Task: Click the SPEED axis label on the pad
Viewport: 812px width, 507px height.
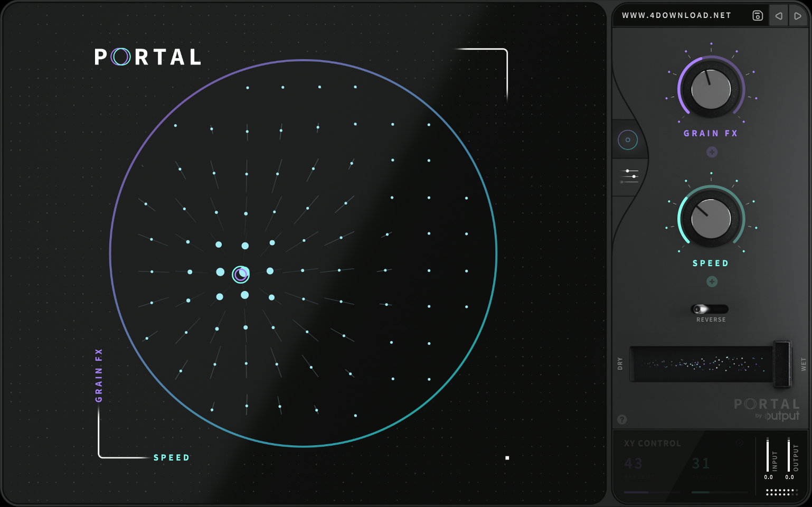Action: point(172,457)
